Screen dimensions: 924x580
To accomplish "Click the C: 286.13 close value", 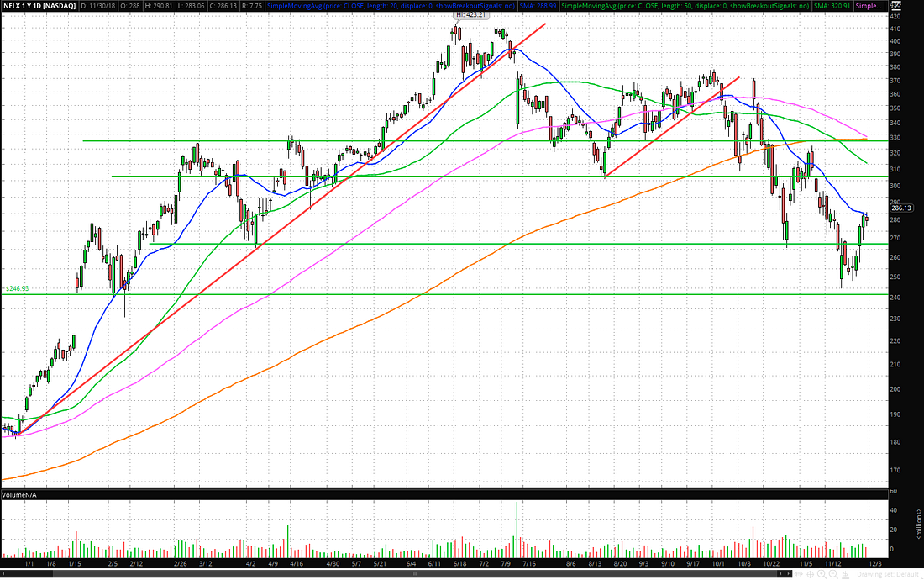I will (223, 5).
